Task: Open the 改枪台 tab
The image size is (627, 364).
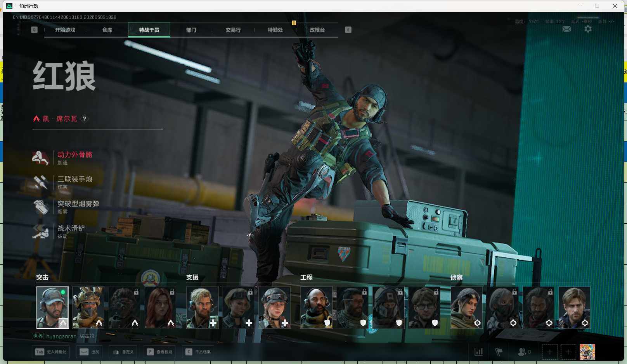Action: [317, 30]
